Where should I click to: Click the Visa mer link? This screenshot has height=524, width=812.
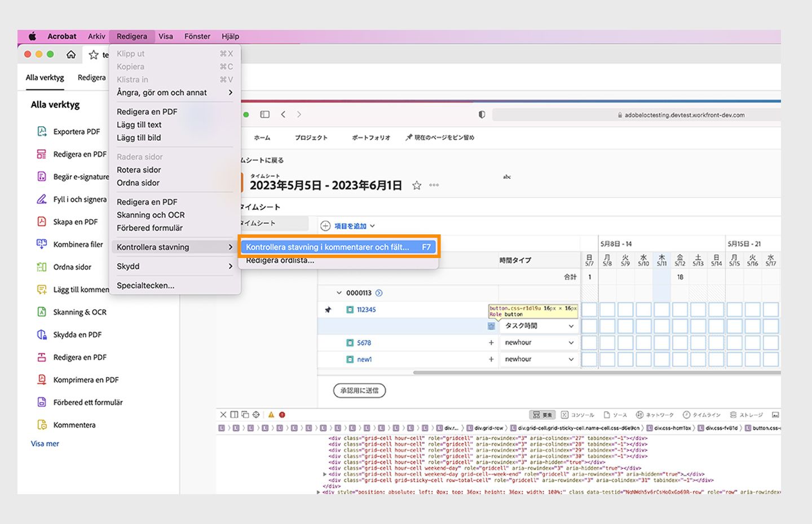45,443
